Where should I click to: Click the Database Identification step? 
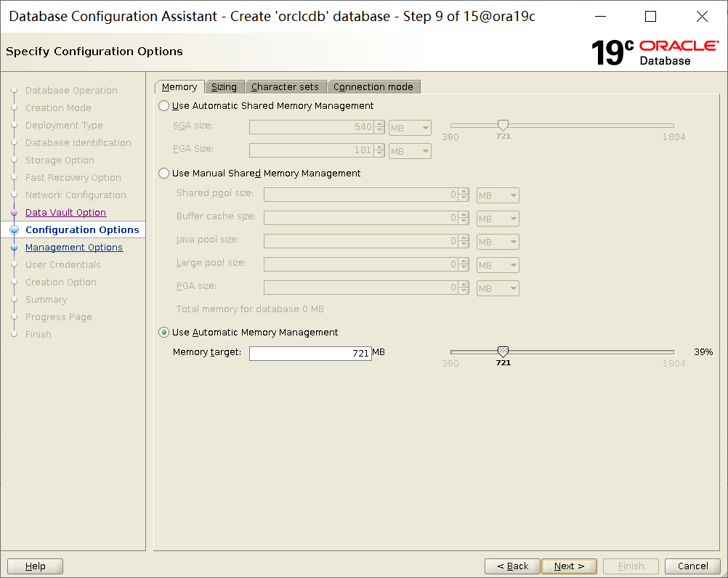[78, 142]
